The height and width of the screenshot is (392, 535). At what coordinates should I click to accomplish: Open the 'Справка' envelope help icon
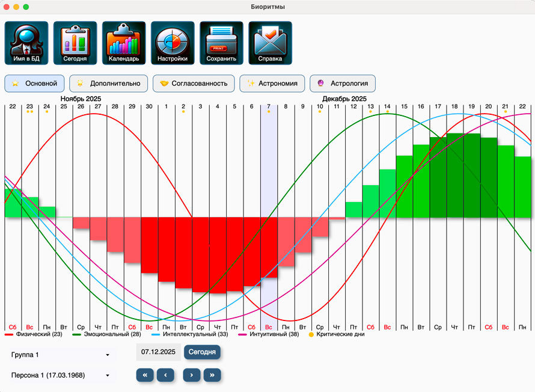[270, 43]
